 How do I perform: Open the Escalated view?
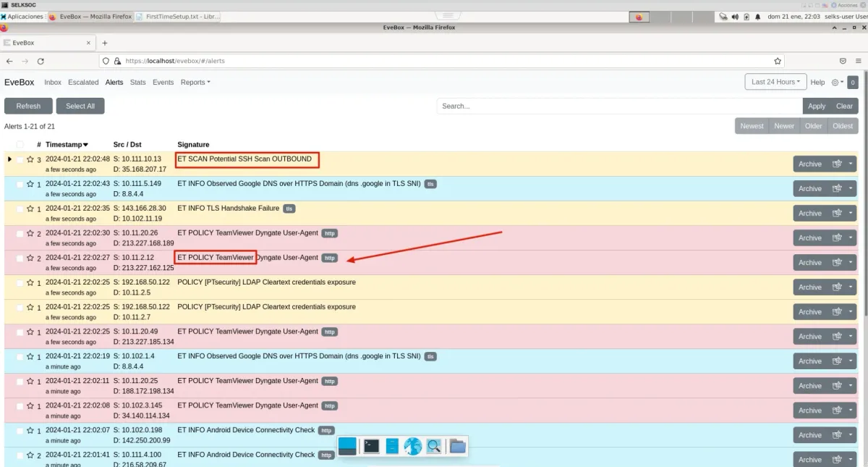tap(83, 83)
